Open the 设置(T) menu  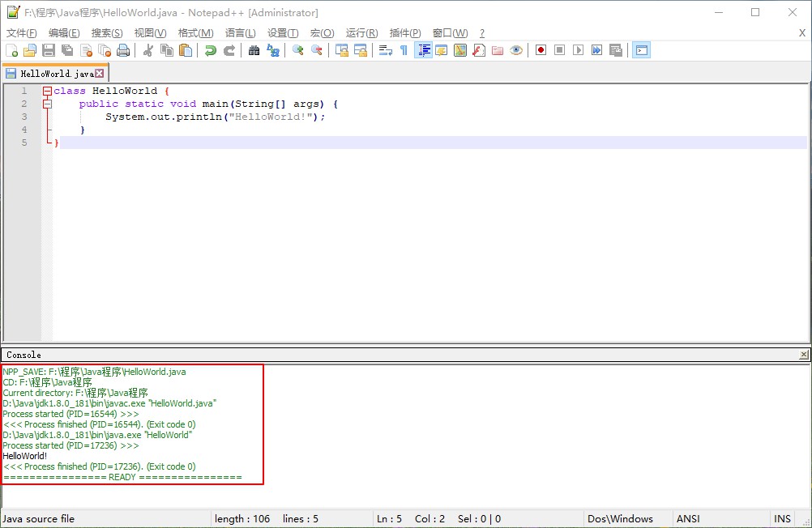pyautogui.click(x=283, y=33)
